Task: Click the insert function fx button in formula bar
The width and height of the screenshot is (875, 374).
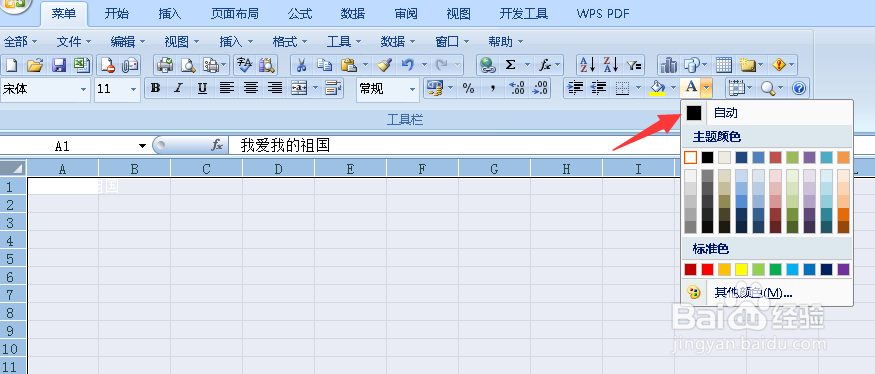Action: (x=217, y=146)
